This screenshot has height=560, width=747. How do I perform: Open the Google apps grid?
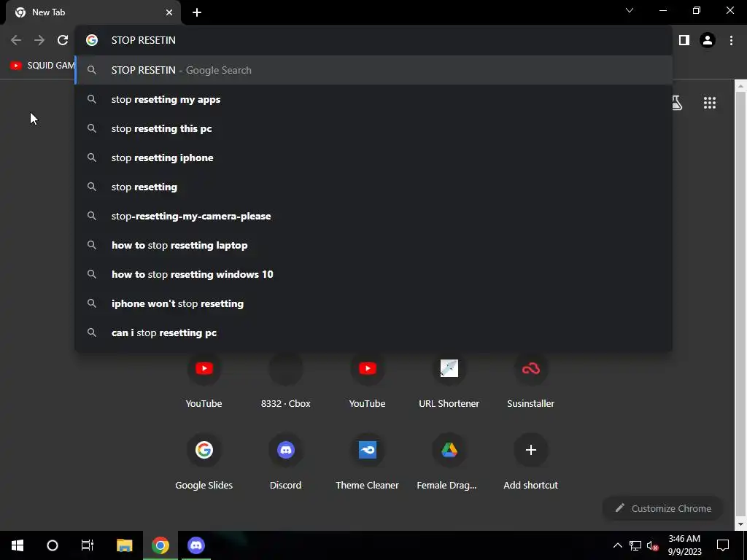pyautogui.click(x=710, y=103)
